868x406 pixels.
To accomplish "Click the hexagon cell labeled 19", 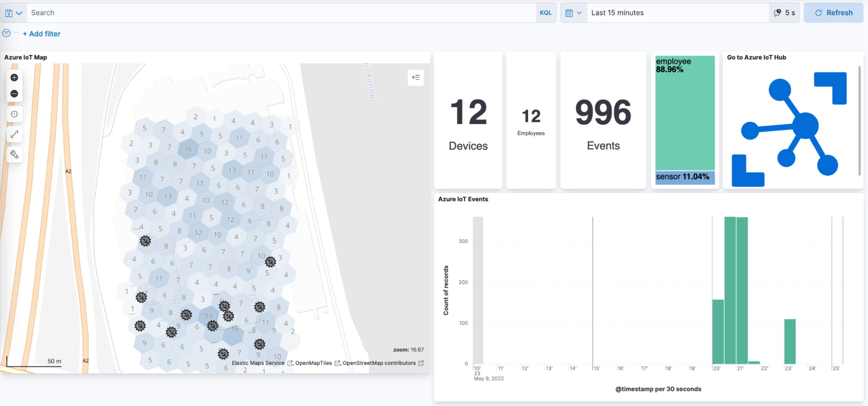I will pyautogui.click(x=209, y=317).
